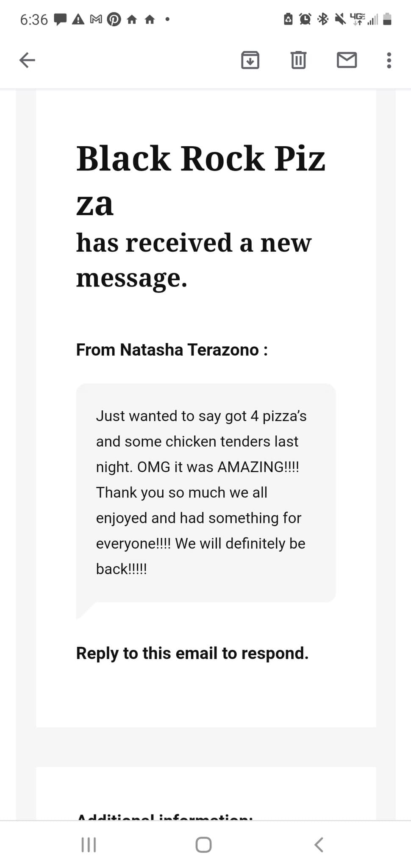Tap the Black Rock Pizza heading
This screenshot has height=868, width=411.
tap(200, 180)
